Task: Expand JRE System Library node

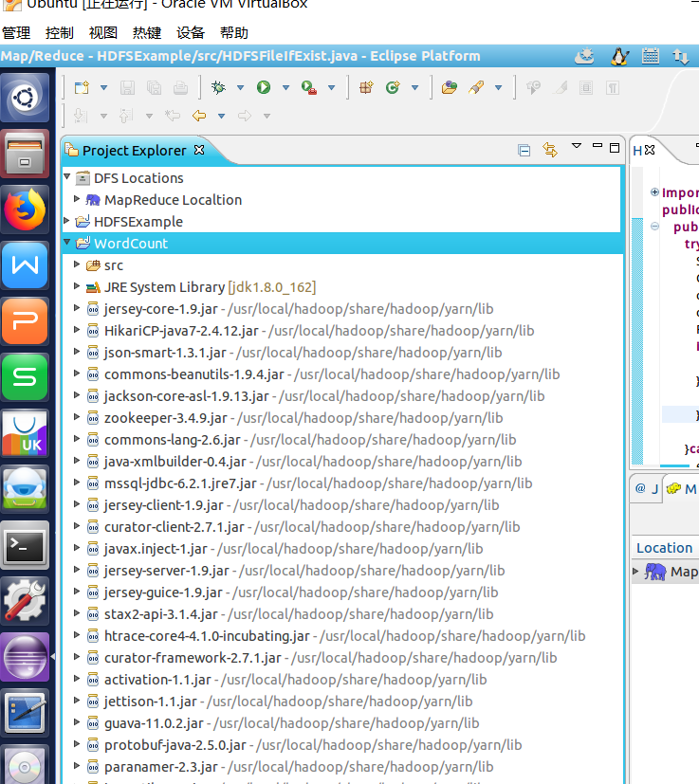Action: (x=77, y=286)
